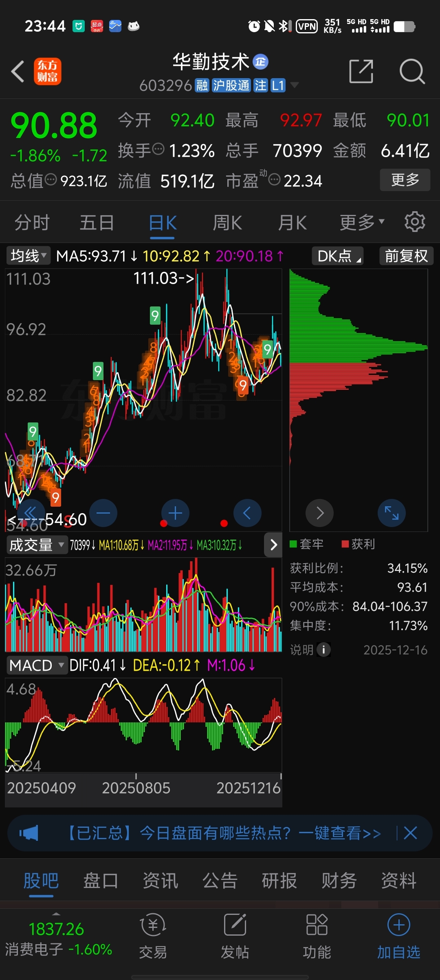Expand panel with arrow beside volume MA
The height and width of the screenshot is (980, 440).
273,545
